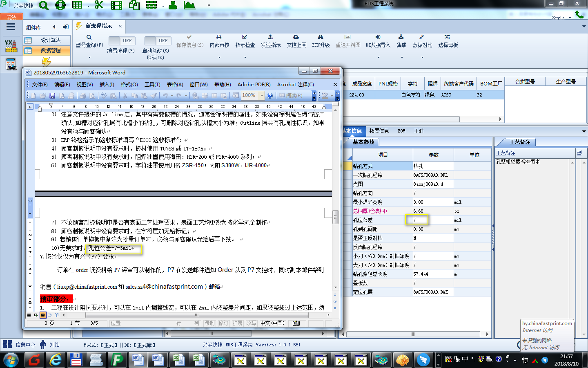Expand green table icon dropdown arrow
Screen dimensions: 588x368
[88, 6]
